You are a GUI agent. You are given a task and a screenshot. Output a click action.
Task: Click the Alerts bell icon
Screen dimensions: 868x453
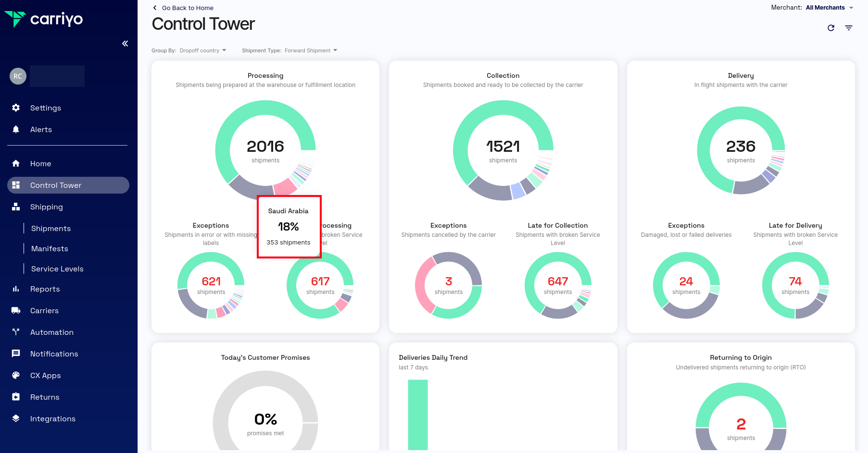[x=16, y=129]
